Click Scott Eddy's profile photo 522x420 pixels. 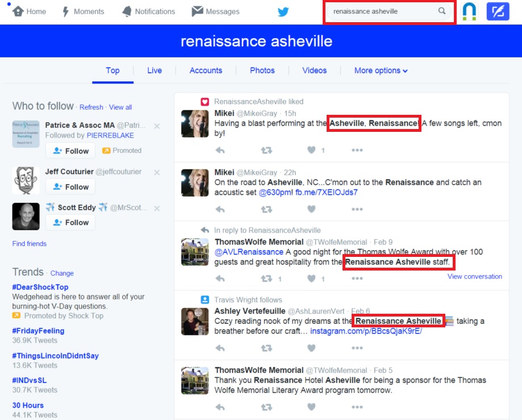point(26,217)
